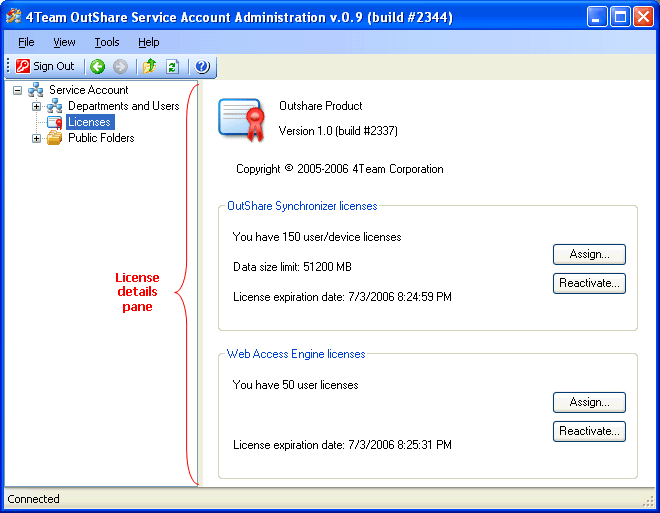This screenshot has height=513, width=660.
Task: Click expiration date 8:24:59 PM text
Action: [342, 297]
